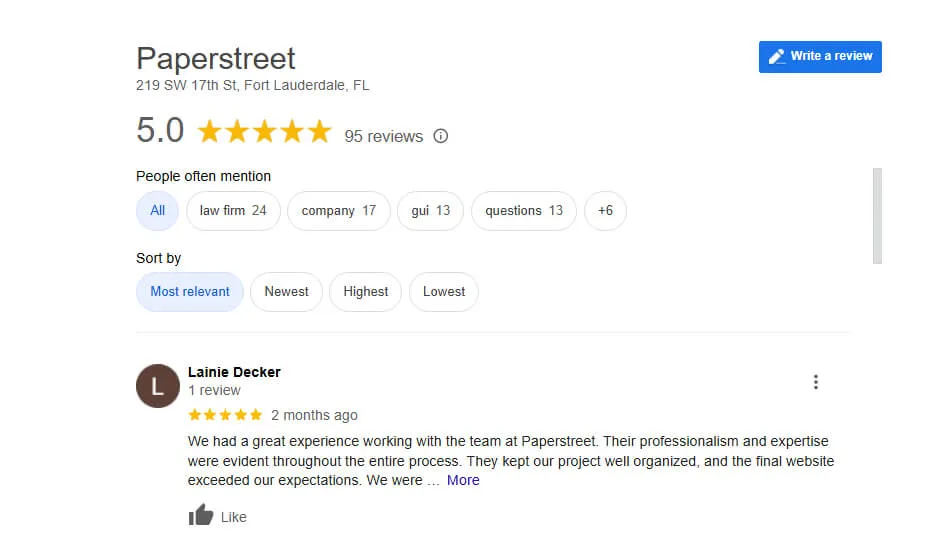
Task: Click the thumbs-up Like icon
Action: 201,516
